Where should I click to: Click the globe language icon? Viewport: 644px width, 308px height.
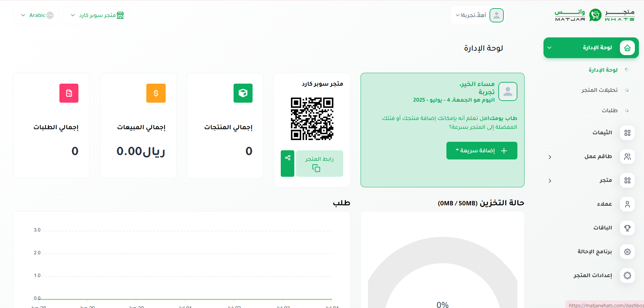pyautogui.click(x=50, y=15)
